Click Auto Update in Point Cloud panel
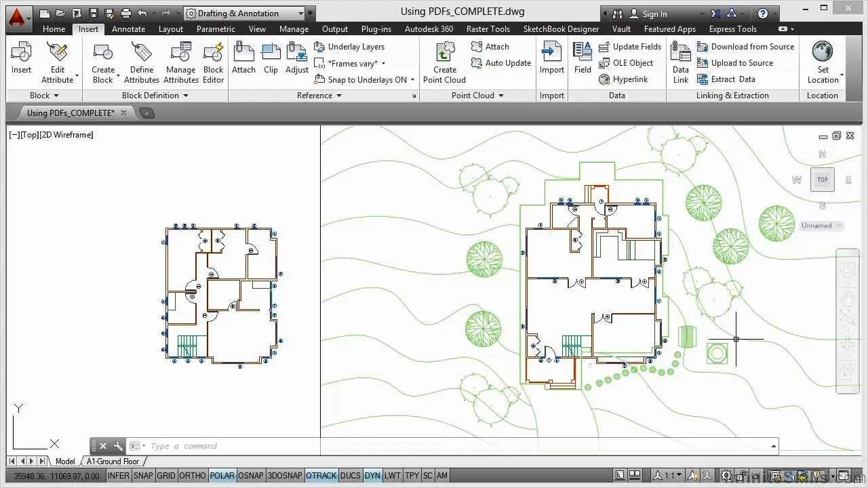This screenshot has width=868, height=488. coord(501,63)
